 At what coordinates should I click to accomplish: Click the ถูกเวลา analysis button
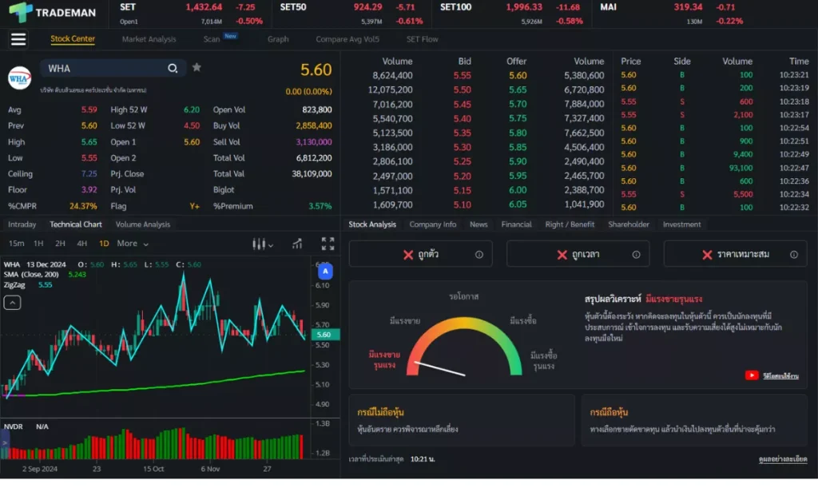coord(578,254)
